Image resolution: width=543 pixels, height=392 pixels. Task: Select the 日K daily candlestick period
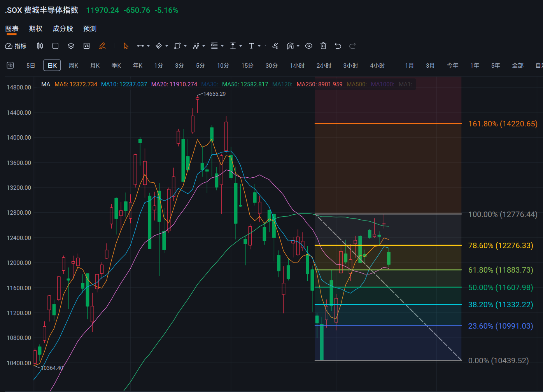click(52, 65)
